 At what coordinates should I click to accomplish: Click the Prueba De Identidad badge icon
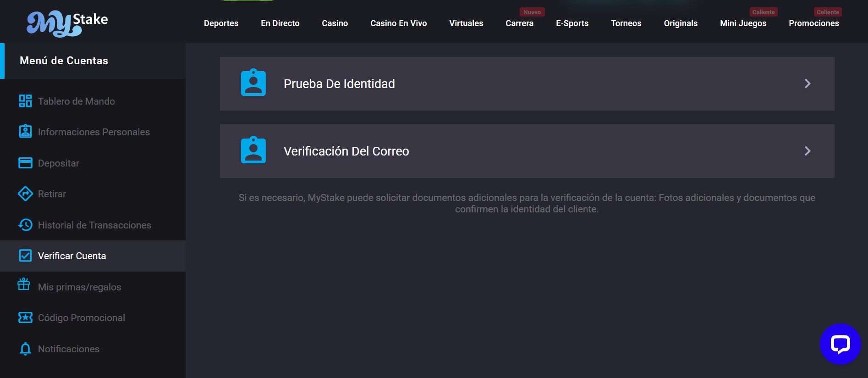point(253,83)
